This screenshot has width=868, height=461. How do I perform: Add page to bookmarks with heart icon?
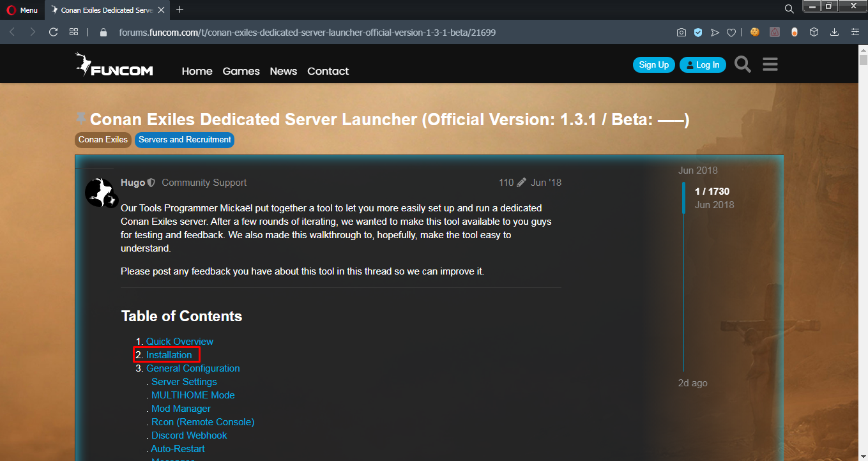(732, 32)
